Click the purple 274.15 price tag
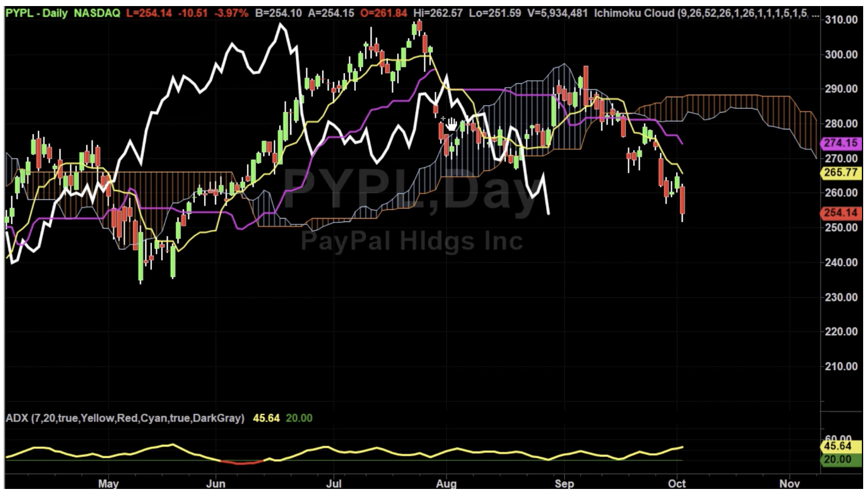The width and height of the screenshot is (868, 495). pos(840,143)
